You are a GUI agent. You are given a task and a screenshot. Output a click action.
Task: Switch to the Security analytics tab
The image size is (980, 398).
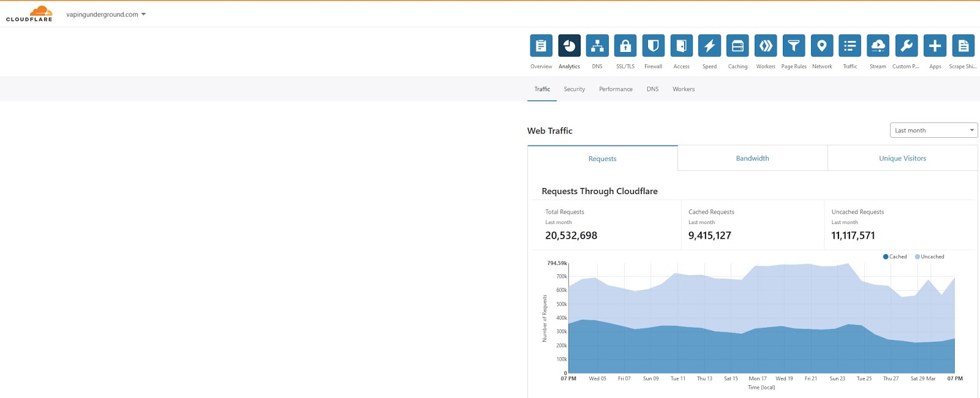(575, 89)
